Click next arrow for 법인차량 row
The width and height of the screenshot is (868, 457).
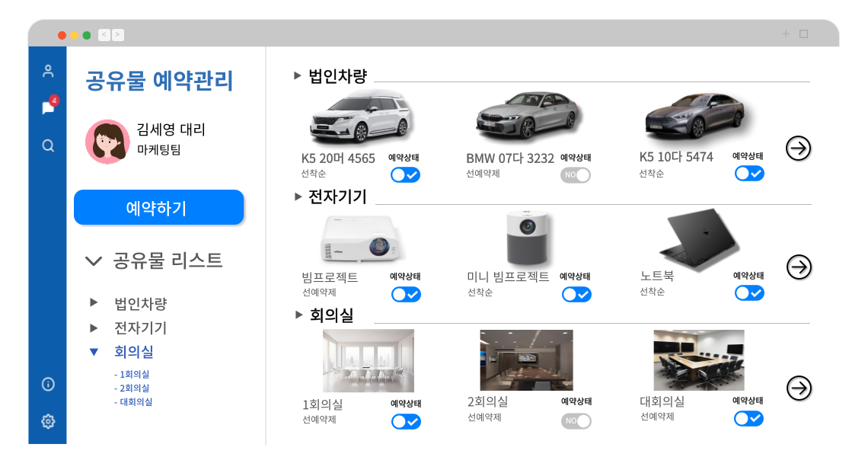coord(798,148)
